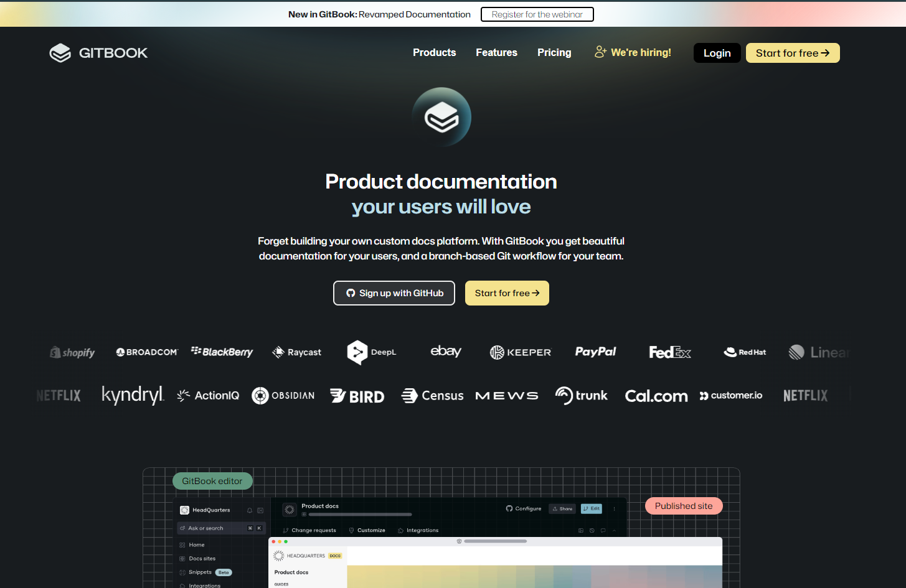Viewport: 906px width, 588px height.
Task: Click the Shopify logo
Action: point(72,352)
